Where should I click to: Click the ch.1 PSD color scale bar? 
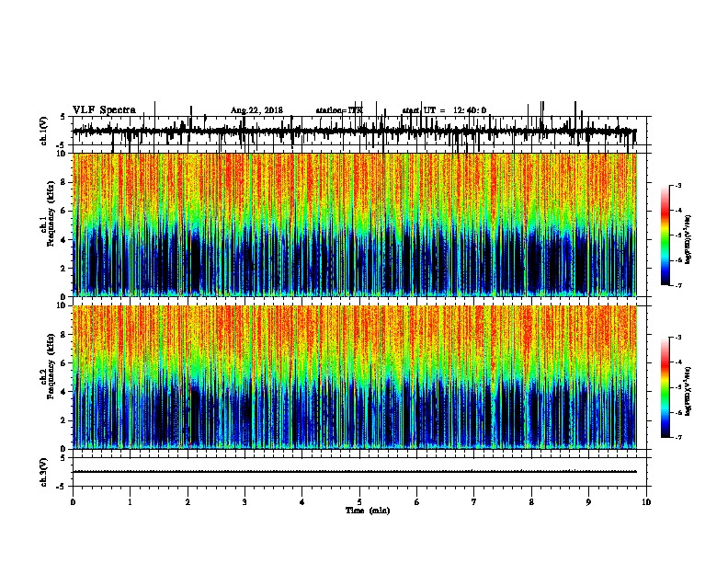tap(665, 236)
